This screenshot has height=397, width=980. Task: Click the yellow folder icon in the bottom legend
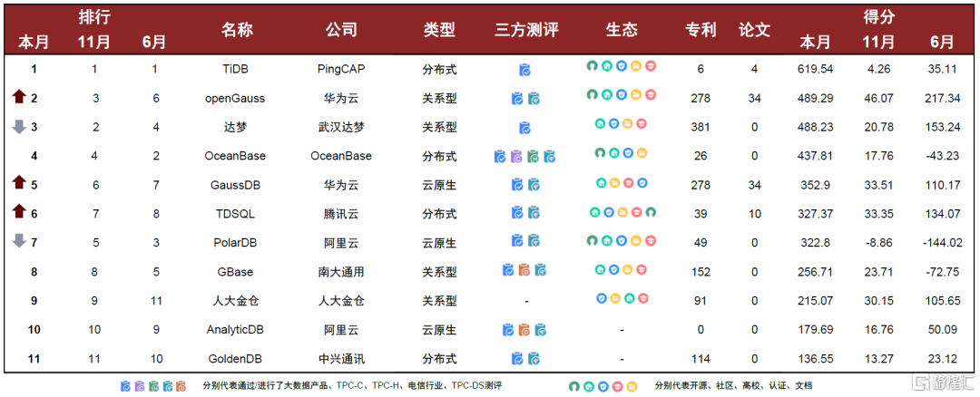[632, 386]
